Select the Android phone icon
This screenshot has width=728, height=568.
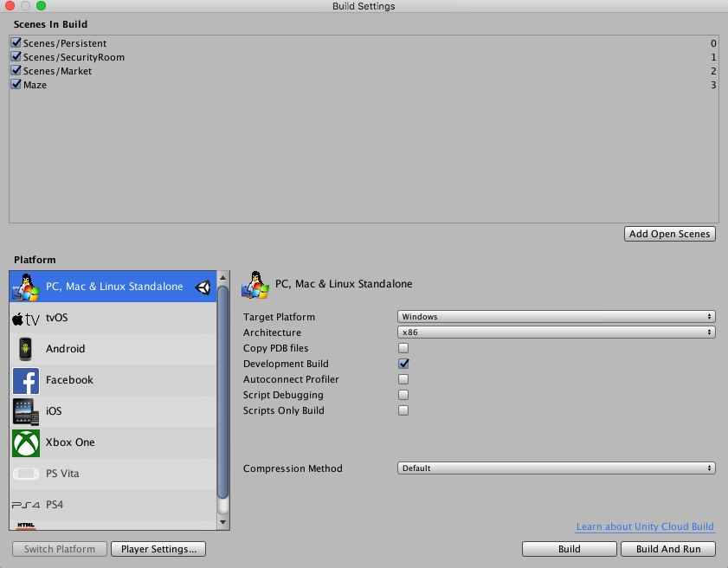coord(25,349)
